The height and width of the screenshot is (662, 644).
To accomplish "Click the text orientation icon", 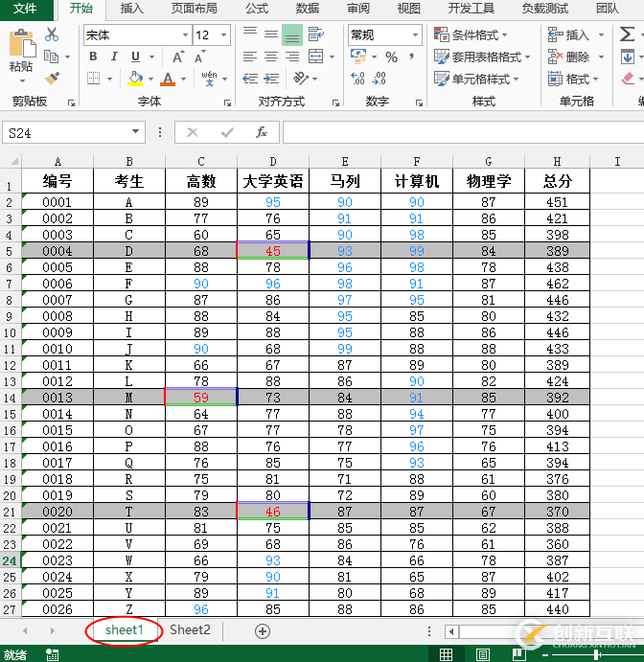I will [301, 79].
